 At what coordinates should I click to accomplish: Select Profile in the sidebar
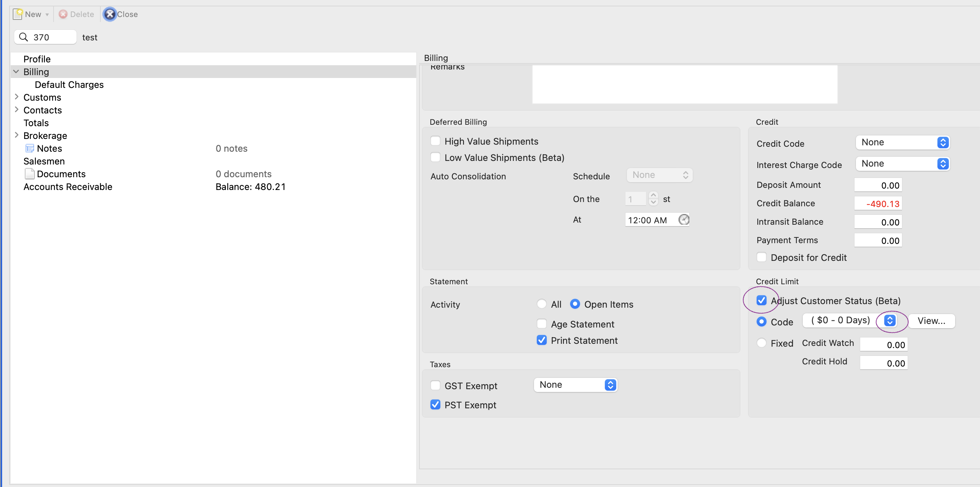pyautogui.click(x=37, y=59)
